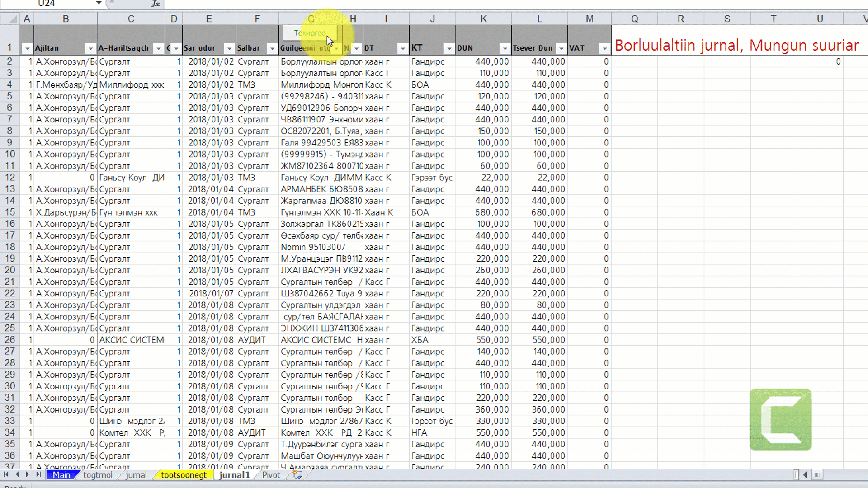Screen dimensions: 868x488
Task: Open the KT column filter dropdown
Action: pyautogui.click(x=449, y=48)
